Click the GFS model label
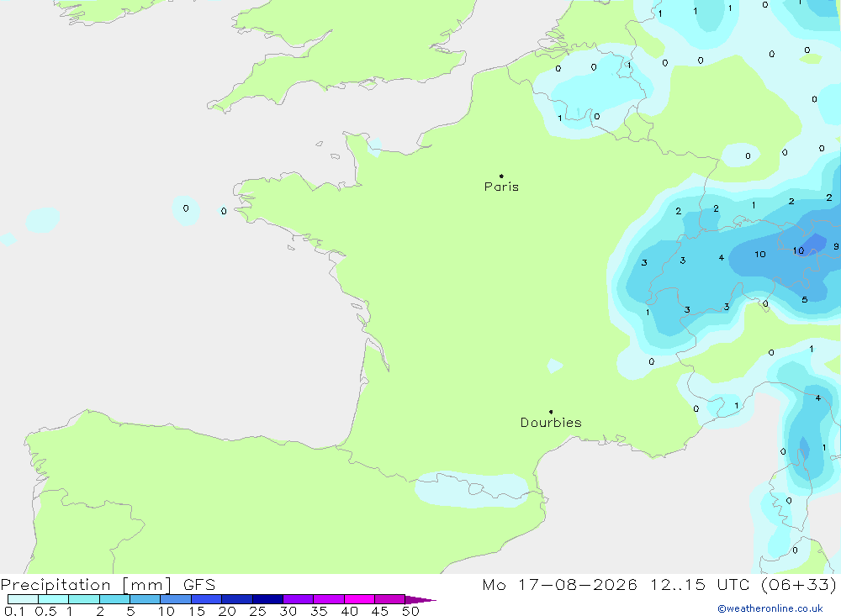The image size is (841, 616). (199, 585)
